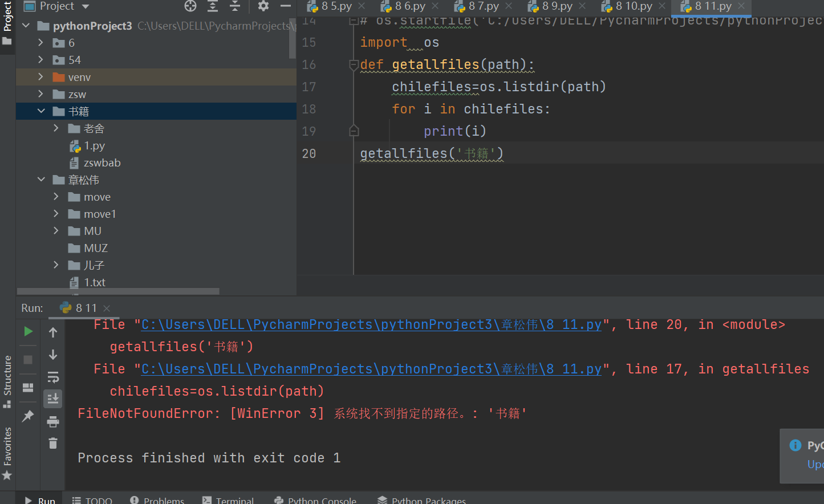Click Expand All icon in Project toolbar
This screenshot has height=504, width=824.
pyautogui.click(x=213, y=6)
